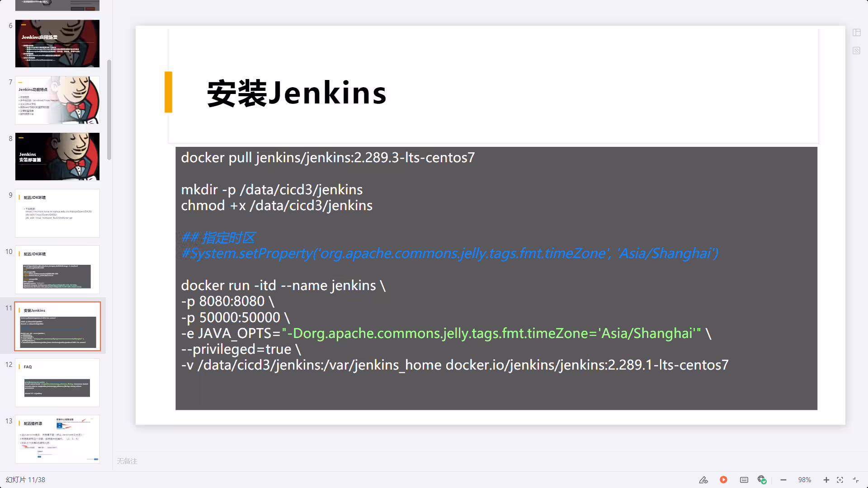Click the -p 50000:50000 line

point(235,318)
